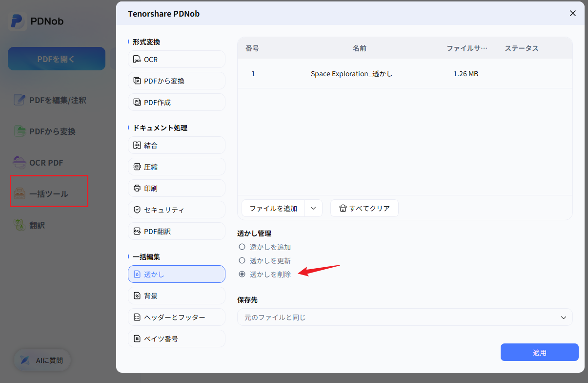588x383 pixels.
Task: Click the 適用 apply button
Action: (539, 352)
